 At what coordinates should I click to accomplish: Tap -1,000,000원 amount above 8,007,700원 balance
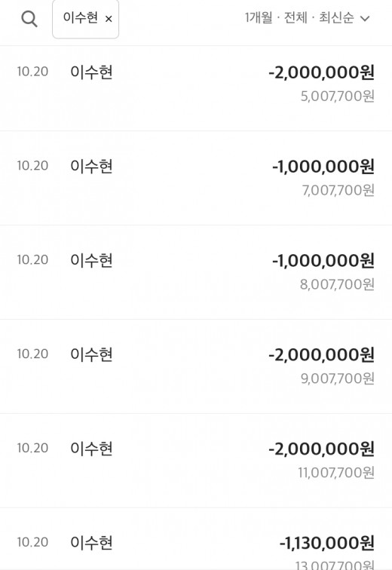(323, 260)
